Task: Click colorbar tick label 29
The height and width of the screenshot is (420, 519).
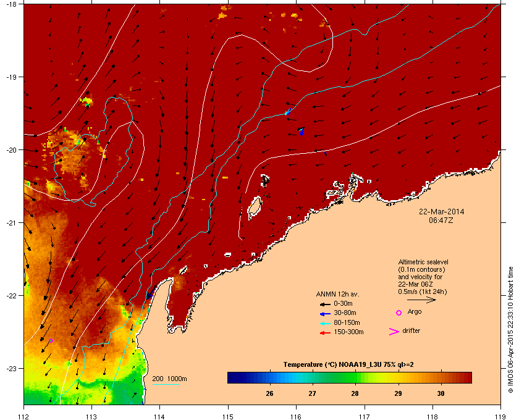Action: (x=398, y=393)
